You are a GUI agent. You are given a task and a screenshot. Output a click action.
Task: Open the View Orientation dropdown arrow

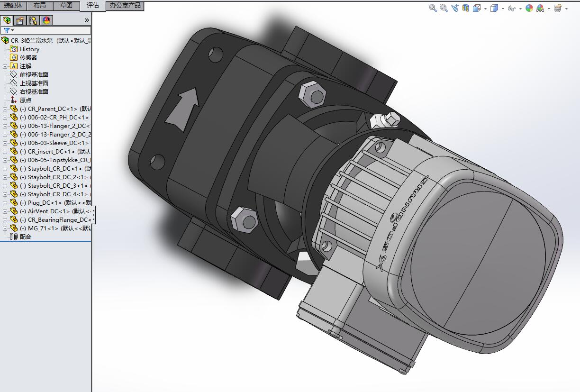(485, 9)
